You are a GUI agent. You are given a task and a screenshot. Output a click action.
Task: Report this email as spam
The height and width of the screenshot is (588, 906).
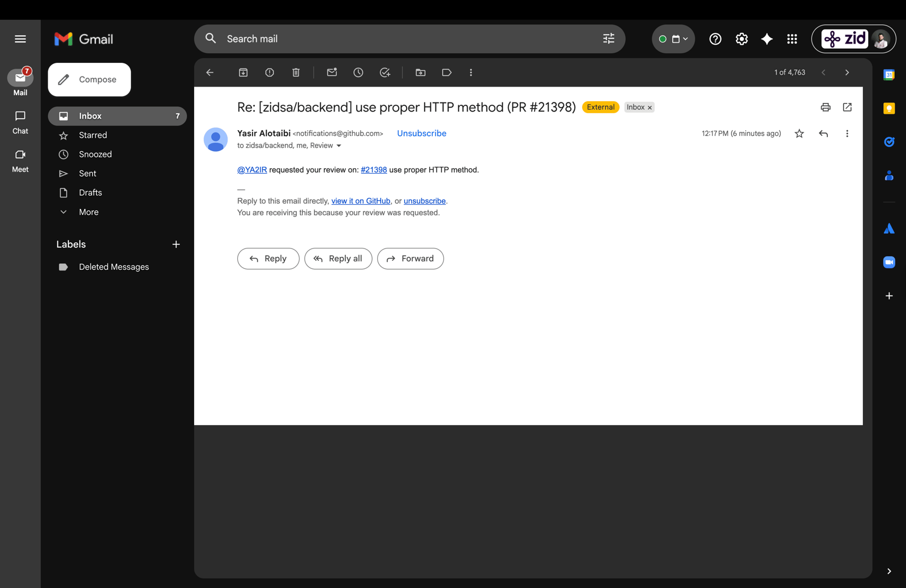pos(270,72)
